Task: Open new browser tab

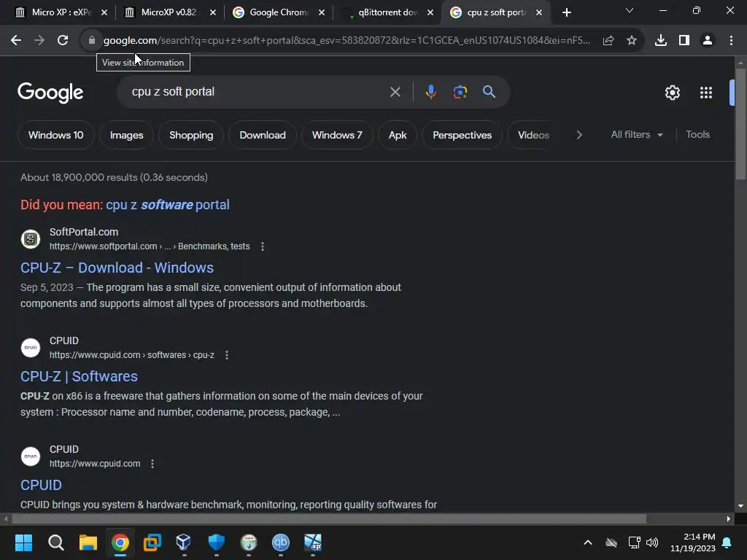Action: (x=566, y=12)
